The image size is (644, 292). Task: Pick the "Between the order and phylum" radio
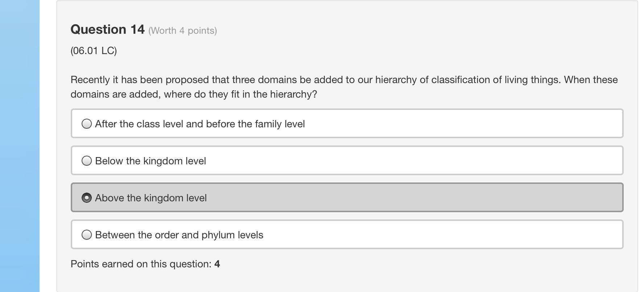87,235
